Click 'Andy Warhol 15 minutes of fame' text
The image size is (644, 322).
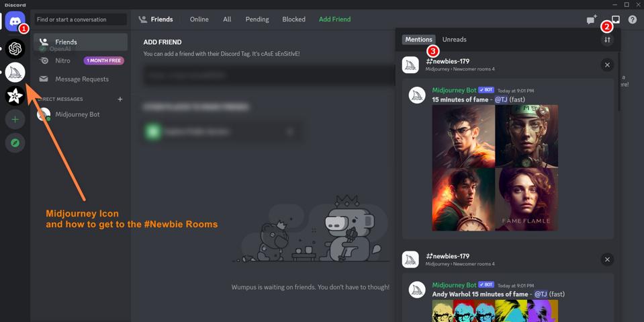pos(479,294)
